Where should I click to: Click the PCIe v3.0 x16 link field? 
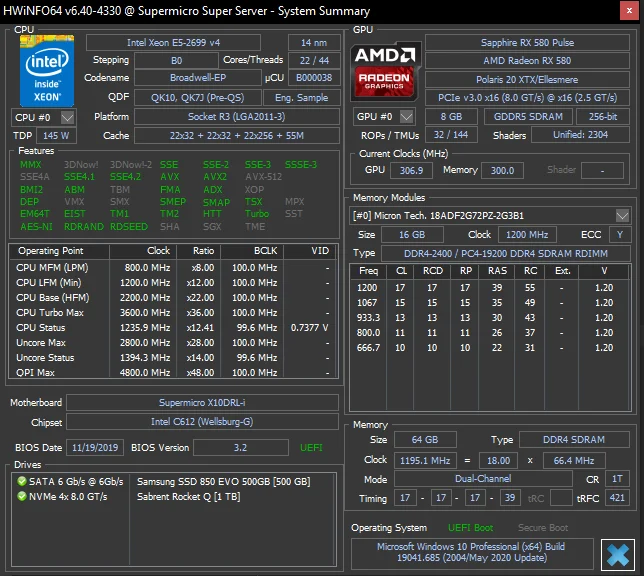[527, 98]
